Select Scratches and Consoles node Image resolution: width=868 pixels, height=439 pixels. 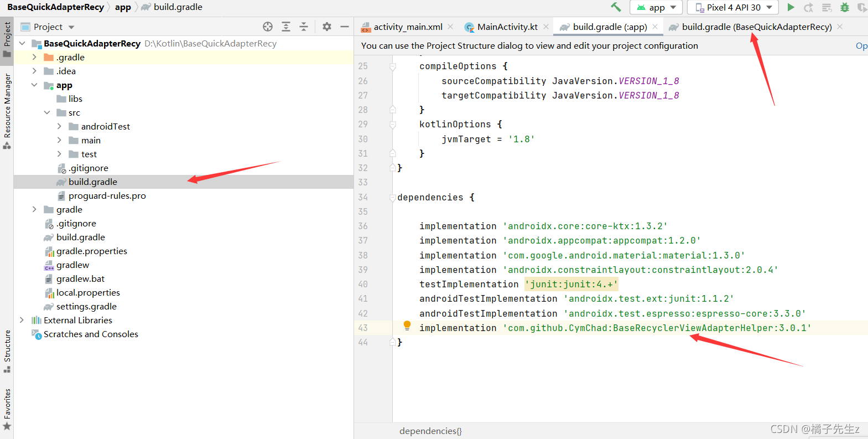pos(91,334)
